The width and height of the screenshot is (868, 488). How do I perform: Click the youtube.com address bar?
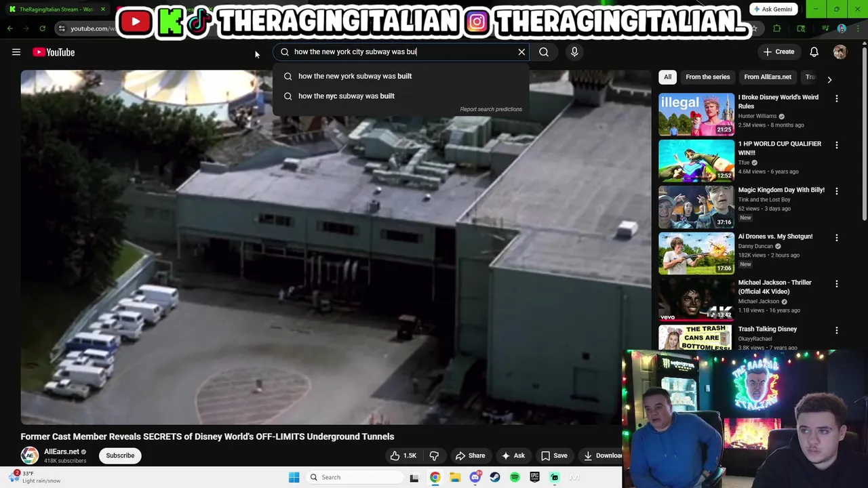[93, 28]
